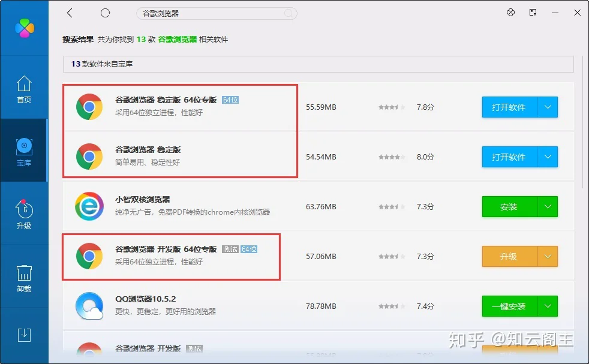Open QQ浏览器10.5.2 title
The image size is (589, 364).
(x=145, y=299)
